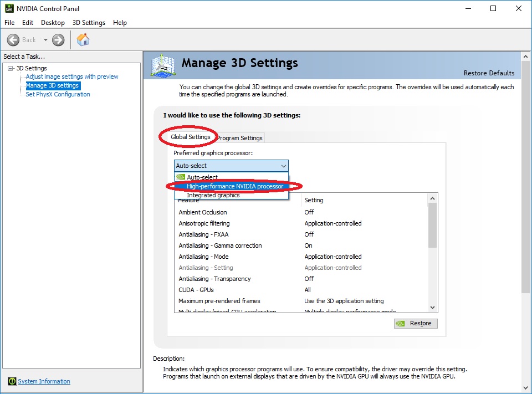Image resolution: width=532 pixels, height=394 pixels.
Task: Open the Desktop menu
Action: [53, 23]
